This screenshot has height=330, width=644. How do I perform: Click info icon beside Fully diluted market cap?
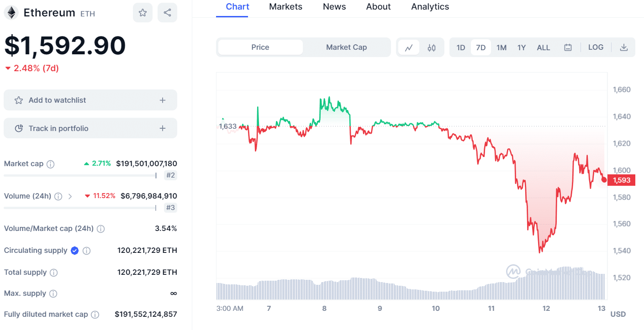click(x=95, y=314)
